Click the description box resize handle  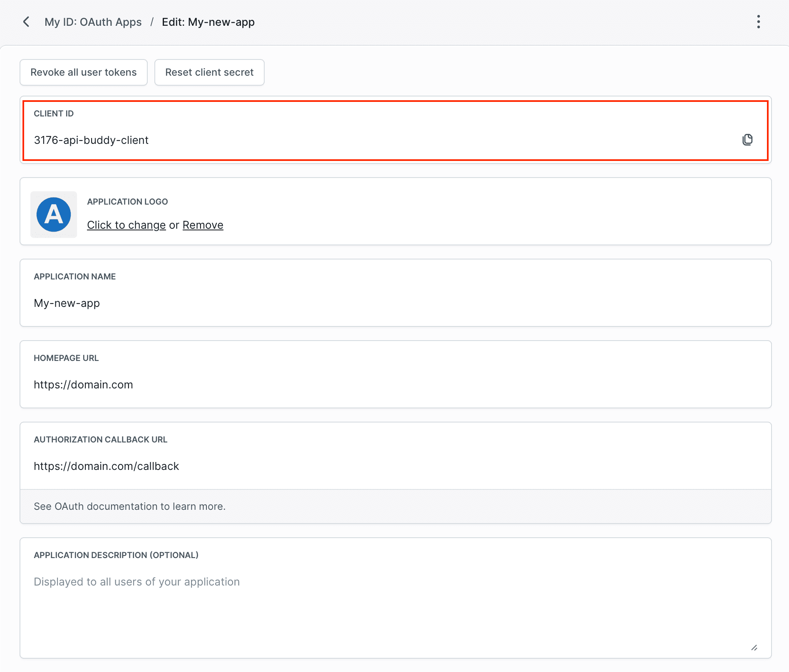[x=754, y=648]
